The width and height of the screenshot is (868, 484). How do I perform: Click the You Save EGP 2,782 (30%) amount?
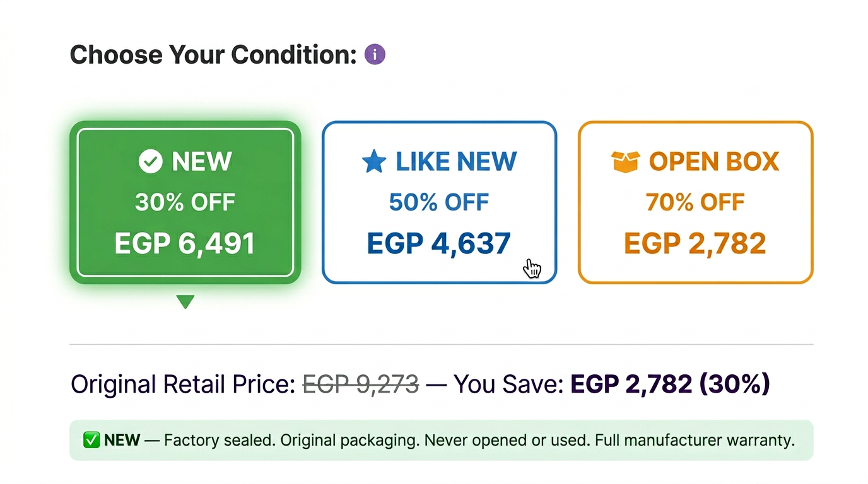pos(670,384)
